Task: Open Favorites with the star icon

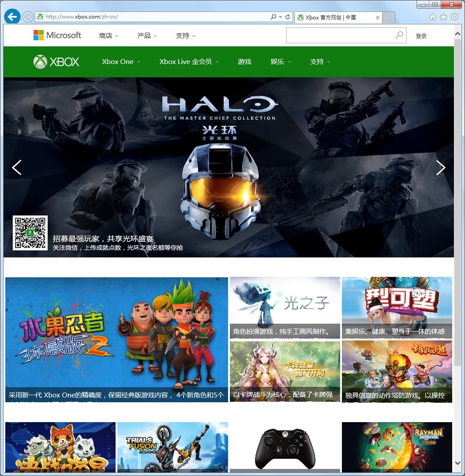Action: pos(443,17)
